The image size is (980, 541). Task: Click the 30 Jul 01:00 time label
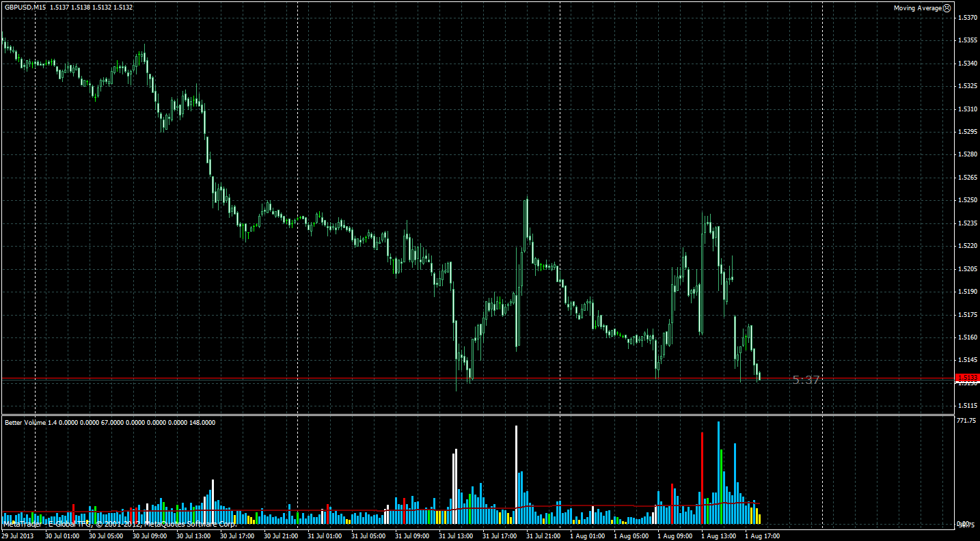[x=61, y=536]
